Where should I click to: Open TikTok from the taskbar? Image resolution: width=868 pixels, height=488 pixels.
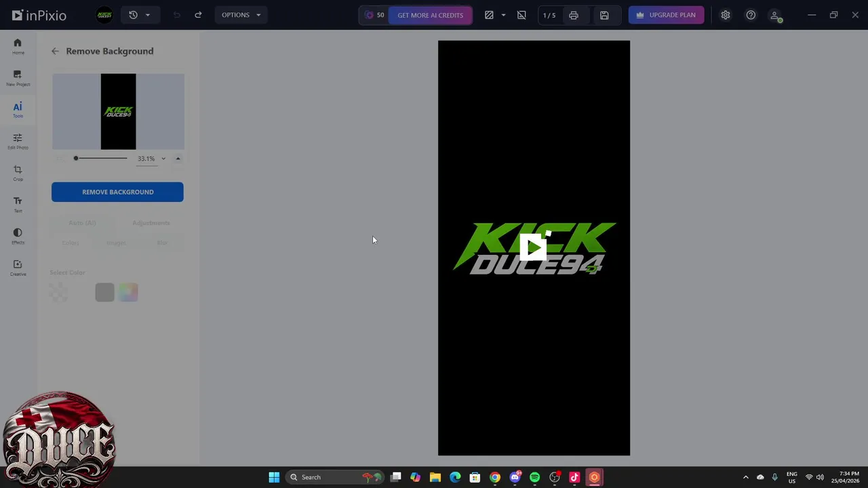pos(574,477)
